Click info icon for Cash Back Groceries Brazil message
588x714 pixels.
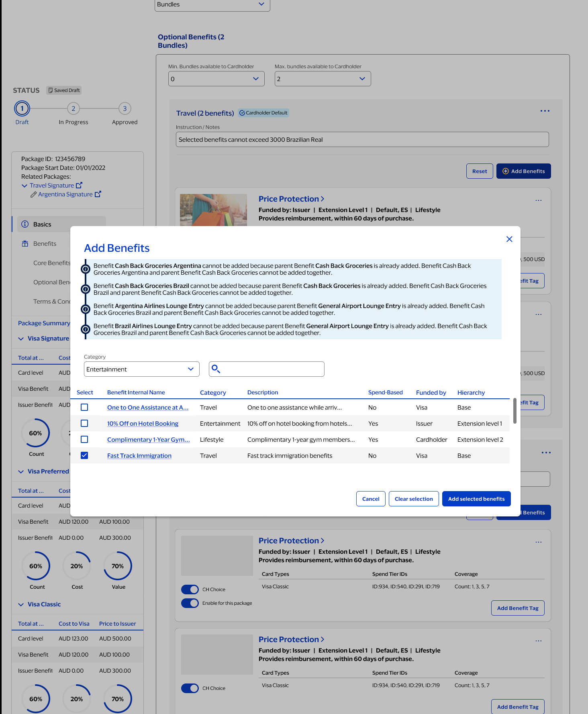(x=86, y=289)
